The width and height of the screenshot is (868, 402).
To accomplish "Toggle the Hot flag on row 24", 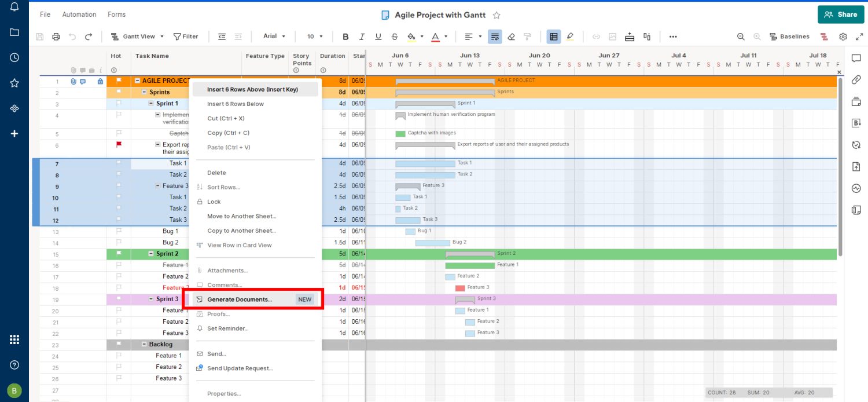I will click(x=119, y=356).
